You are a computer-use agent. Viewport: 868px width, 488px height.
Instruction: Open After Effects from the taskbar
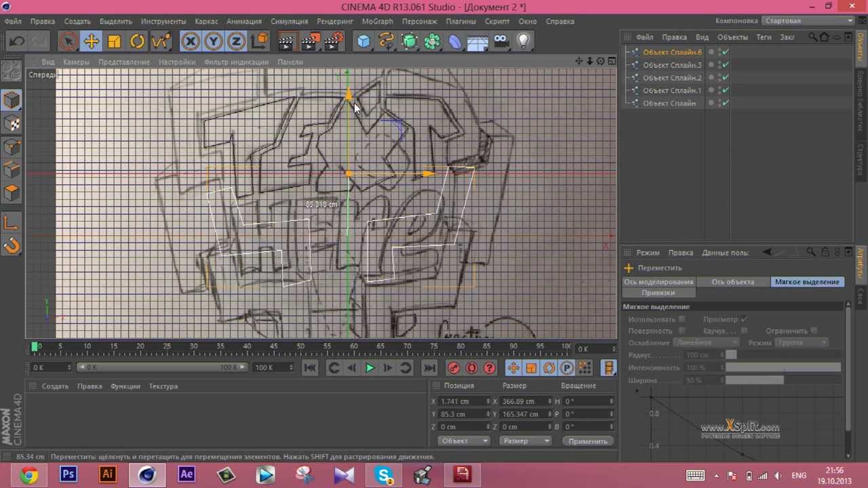(186, 475)
